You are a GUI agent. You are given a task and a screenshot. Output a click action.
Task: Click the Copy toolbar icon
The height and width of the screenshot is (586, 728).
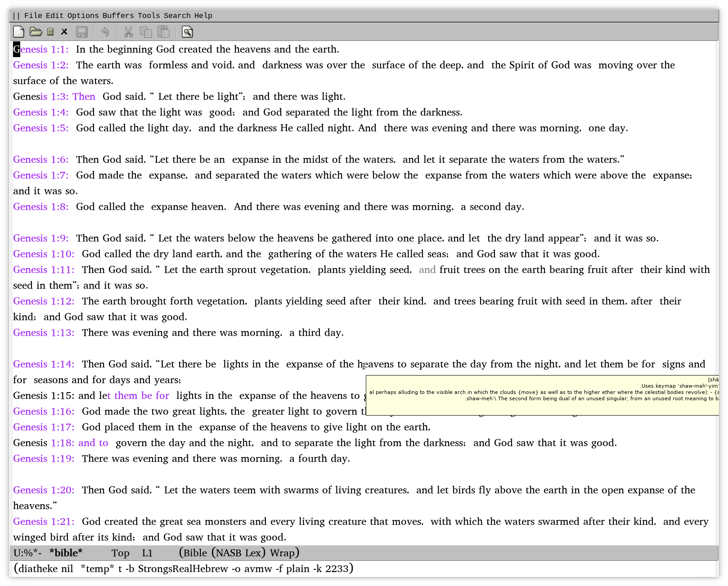(146, 32)
